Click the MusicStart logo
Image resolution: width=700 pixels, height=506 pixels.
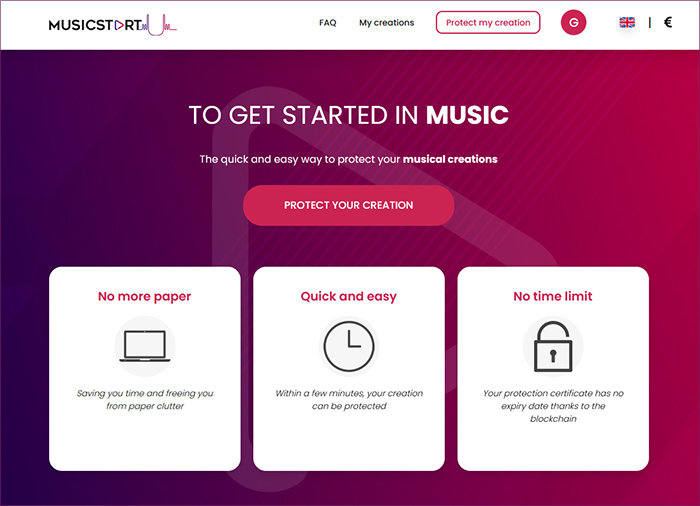(x=112, y=25)
